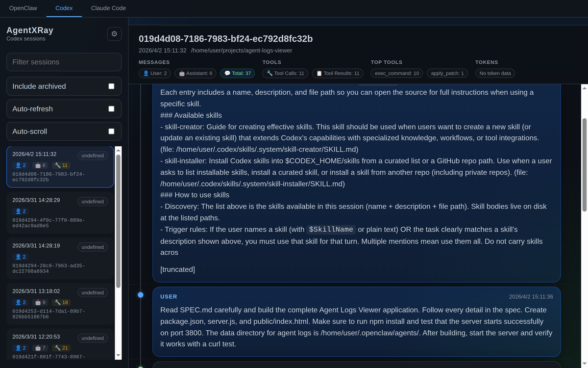
Task: Click the path /home/user/projects/agent-logs-viewer
Action: click(242, 51)
